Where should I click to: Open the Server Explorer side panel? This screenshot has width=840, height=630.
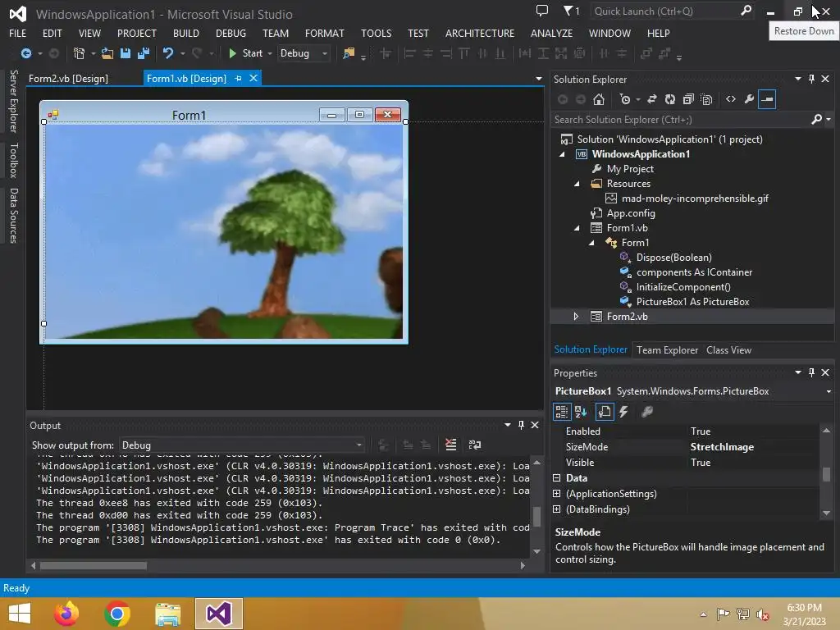pos(14,101)
